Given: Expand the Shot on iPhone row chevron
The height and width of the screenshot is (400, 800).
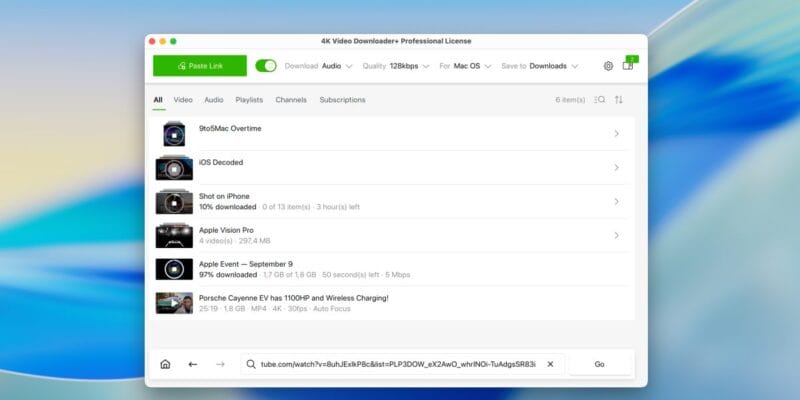Looking at the screenshot, I should pyautogui.click(x=616, y=202).
